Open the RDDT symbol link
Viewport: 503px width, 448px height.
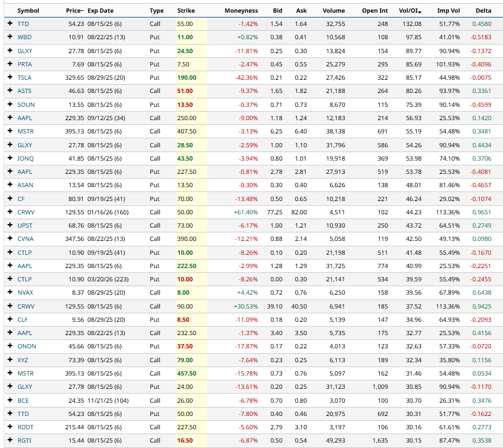coord(25,427)
